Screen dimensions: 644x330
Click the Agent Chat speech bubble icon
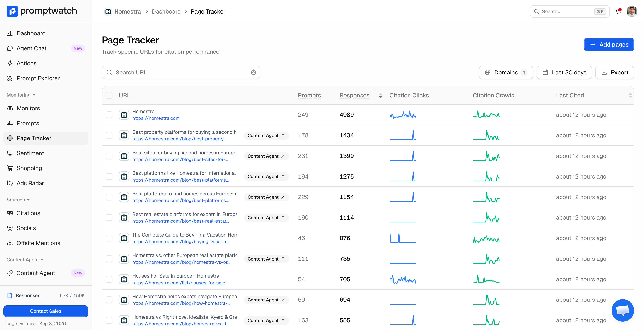10,48
